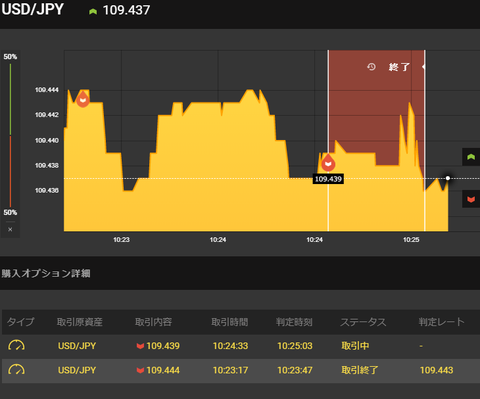Click the green High (up) arrow button

[471, 157]
